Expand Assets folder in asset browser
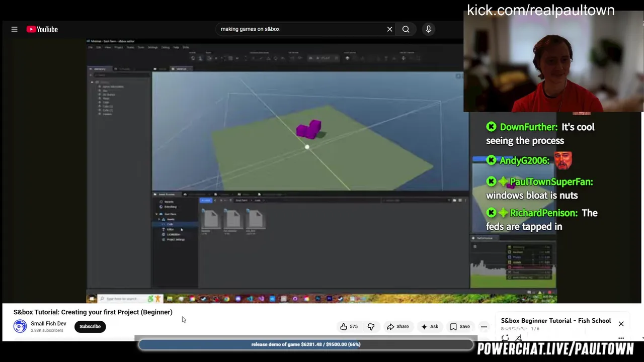The width and height of the screenshot is (644, 362). point(159,219)
